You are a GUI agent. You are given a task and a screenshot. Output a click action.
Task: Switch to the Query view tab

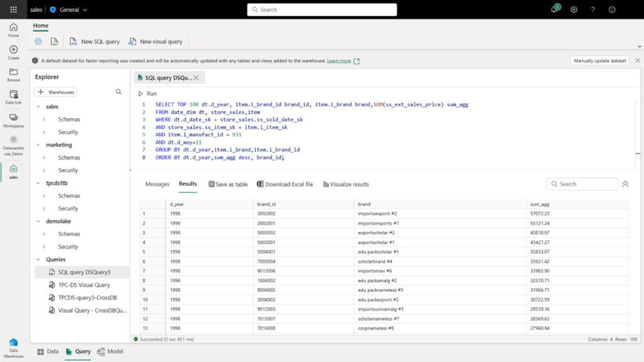78,351
